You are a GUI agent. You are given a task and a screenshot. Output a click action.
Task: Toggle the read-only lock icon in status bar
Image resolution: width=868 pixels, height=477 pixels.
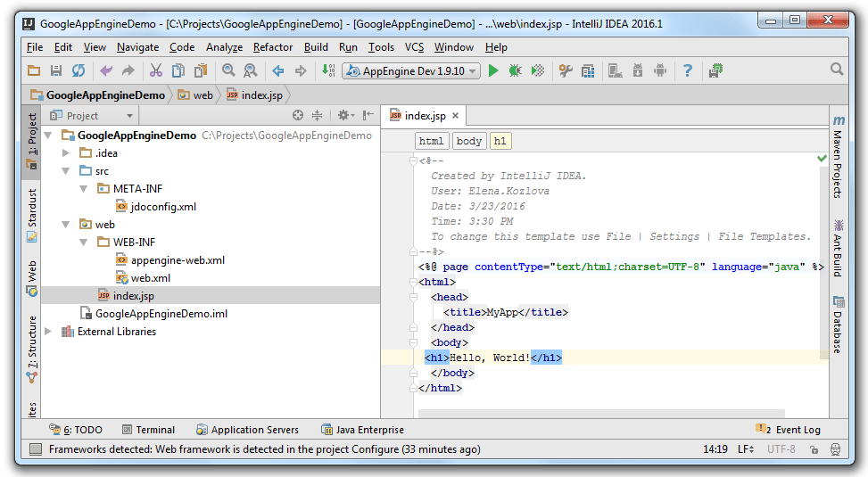click(x=811, y=449)
